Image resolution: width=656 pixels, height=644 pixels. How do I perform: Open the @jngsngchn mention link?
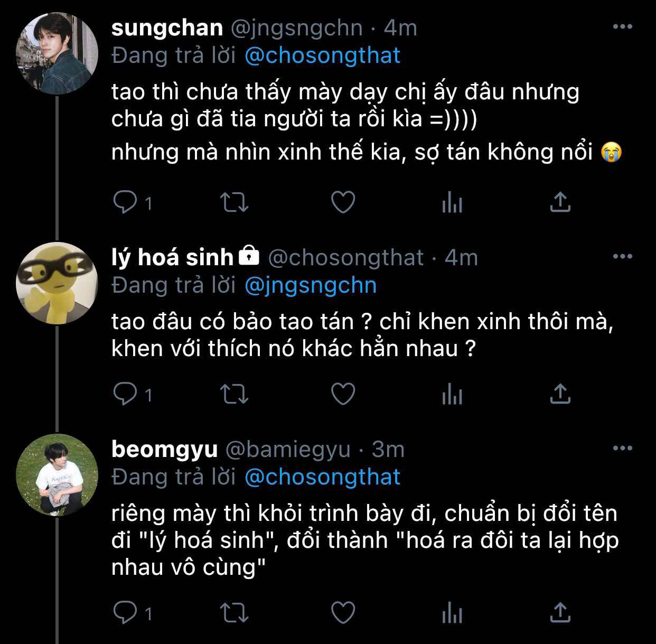click(x=311, y=285)
